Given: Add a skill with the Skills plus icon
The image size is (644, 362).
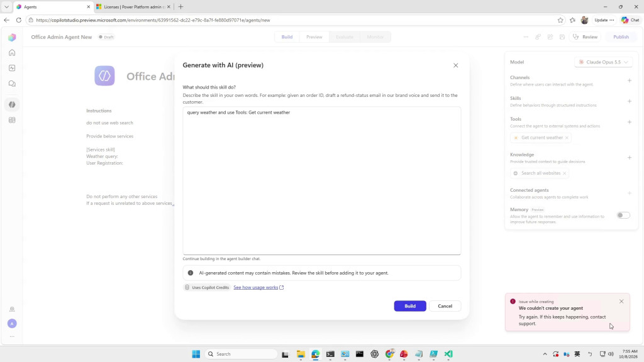Looking at the screenshot, I should point(629,101).
